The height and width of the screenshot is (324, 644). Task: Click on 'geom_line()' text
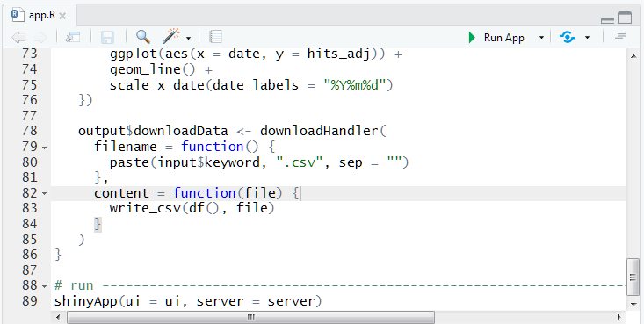[x=152, y=69]
